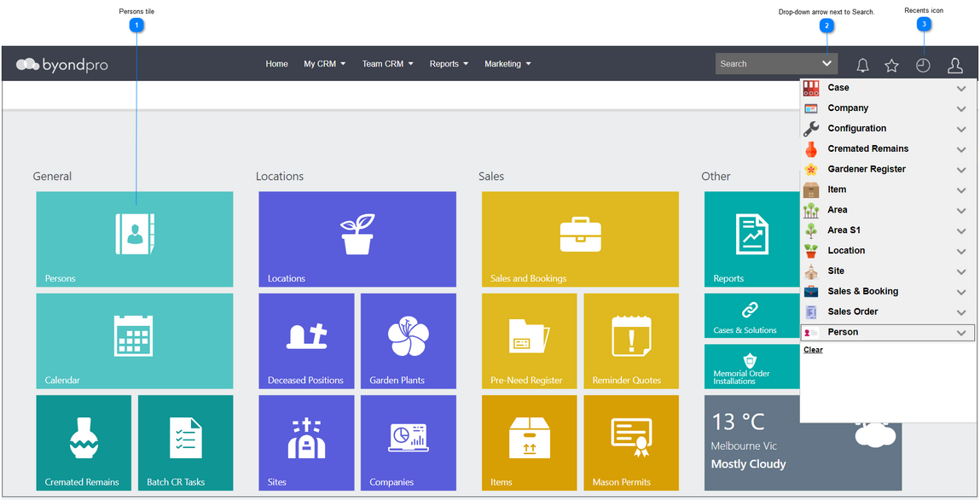This screenshot has height=501, width=980.
Task: Click the Melbourne Vic weather tile
Action: coord(803,443)
